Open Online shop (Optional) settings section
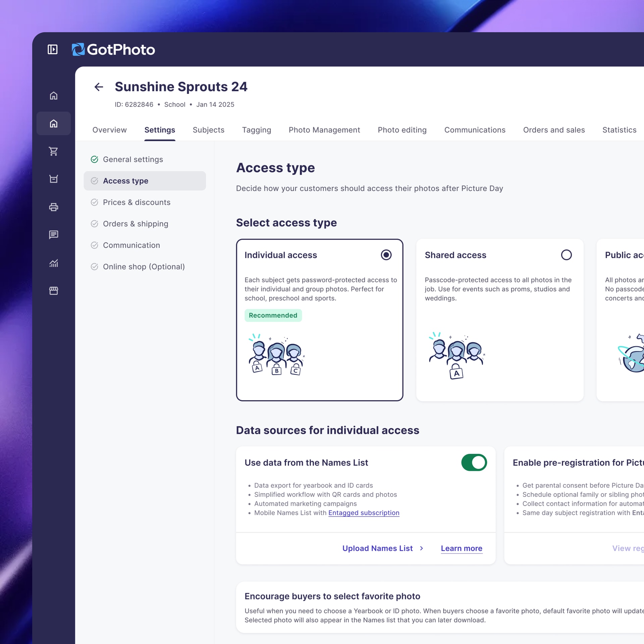Image resolution: width=644 pixels, height=644 pixels. 144,267
